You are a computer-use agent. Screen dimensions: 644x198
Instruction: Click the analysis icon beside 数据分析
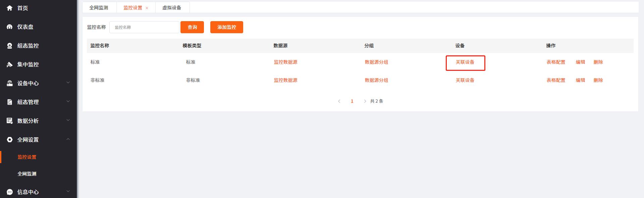coord(9,121)
